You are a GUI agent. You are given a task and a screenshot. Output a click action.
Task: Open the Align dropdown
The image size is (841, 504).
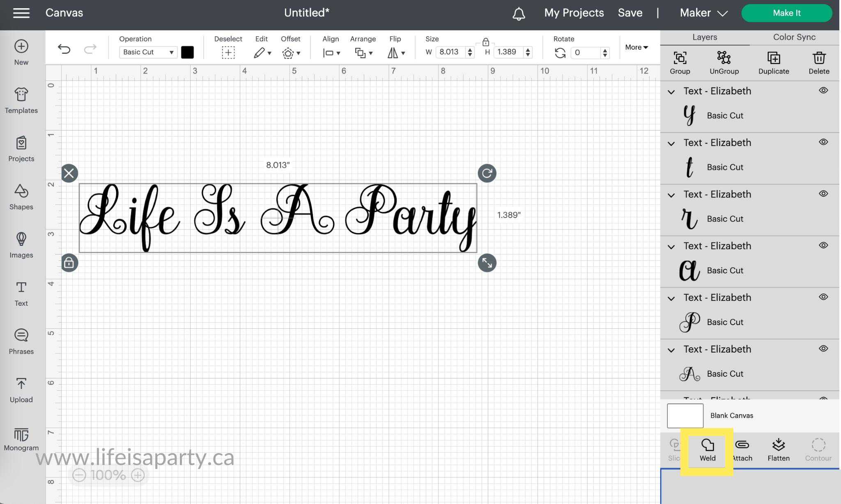point(331,53)
